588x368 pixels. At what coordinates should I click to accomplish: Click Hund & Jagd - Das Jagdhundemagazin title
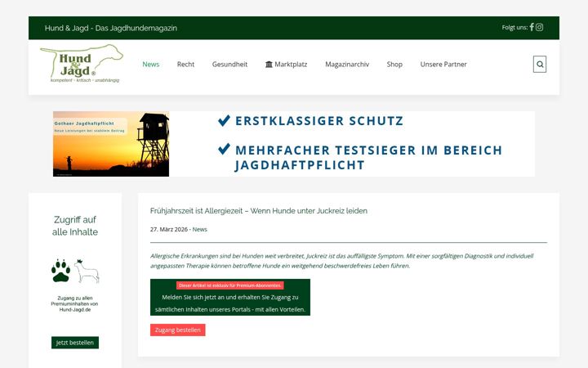(x=110, y=28)
